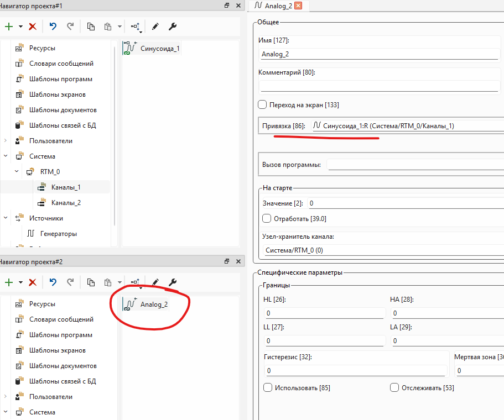Select Словари сообщений in Navigator #1 tree
This screenshot has width=504, height=420.
click(61, 64)
